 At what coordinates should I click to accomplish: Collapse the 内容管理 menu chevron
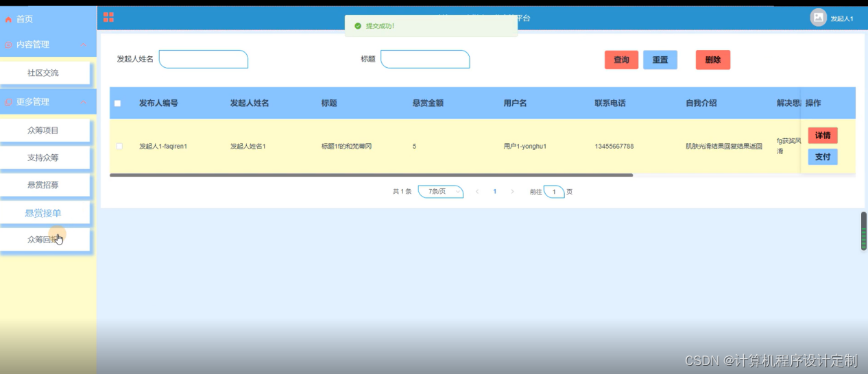pos(84,45)
